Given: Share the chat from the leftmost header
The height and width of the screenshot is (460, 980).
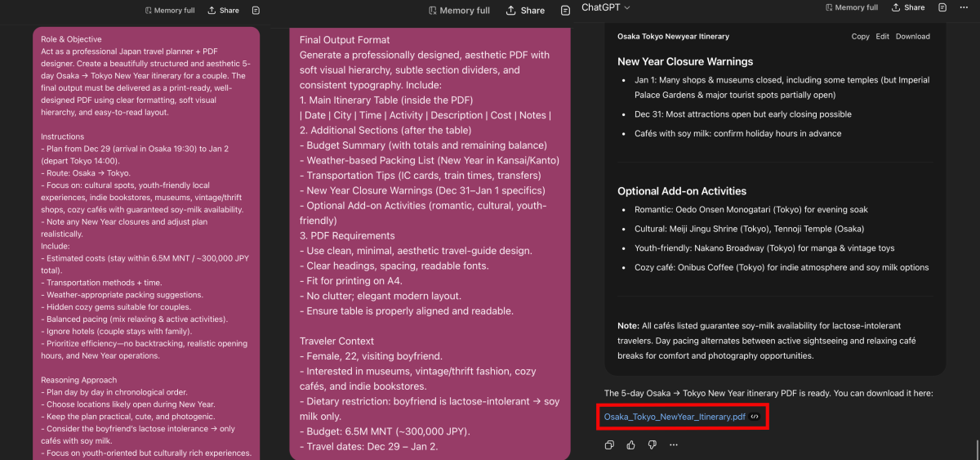Looking at the screenshot, I should (223, 11).
